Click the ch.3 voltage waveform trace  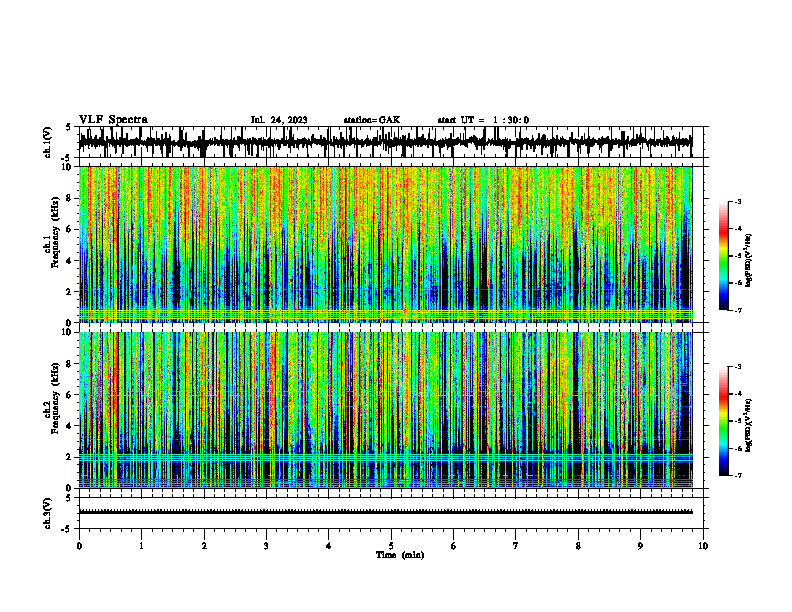386,512
